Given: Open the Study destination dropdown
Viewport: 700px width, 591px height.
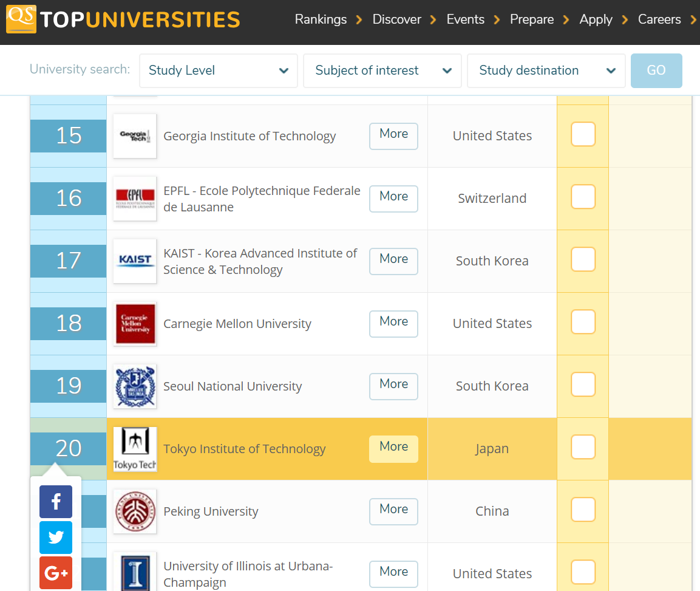Looking at the screenshot, I should tap(546, 70).
